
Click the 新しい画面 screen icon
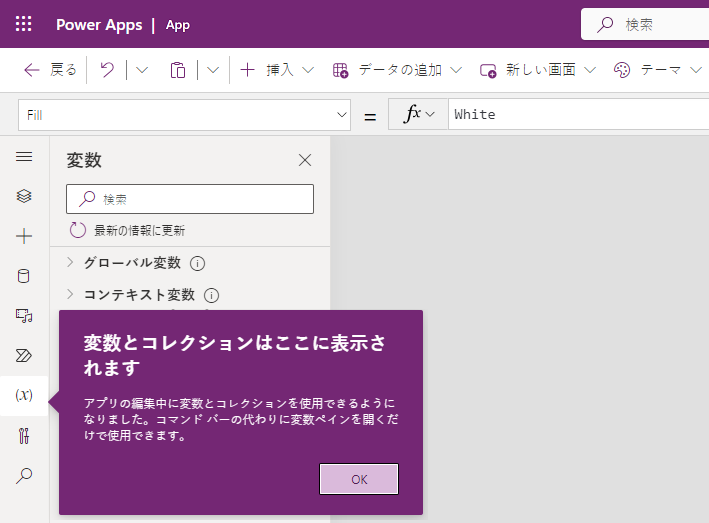488,70
